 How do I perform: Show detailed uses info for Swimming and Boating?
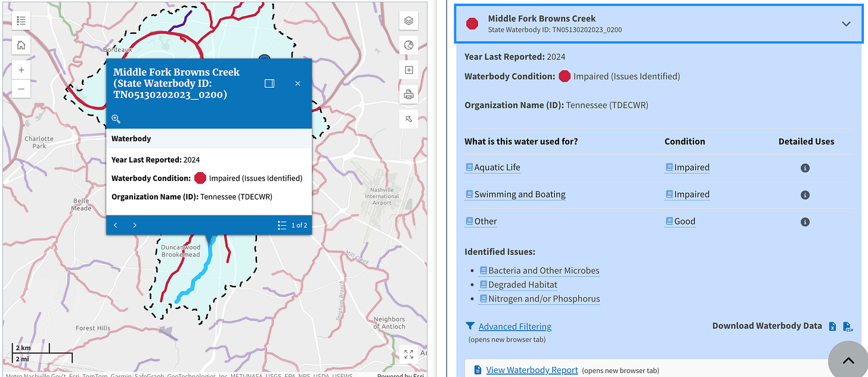pyautogui.click(x=805, y=195)
